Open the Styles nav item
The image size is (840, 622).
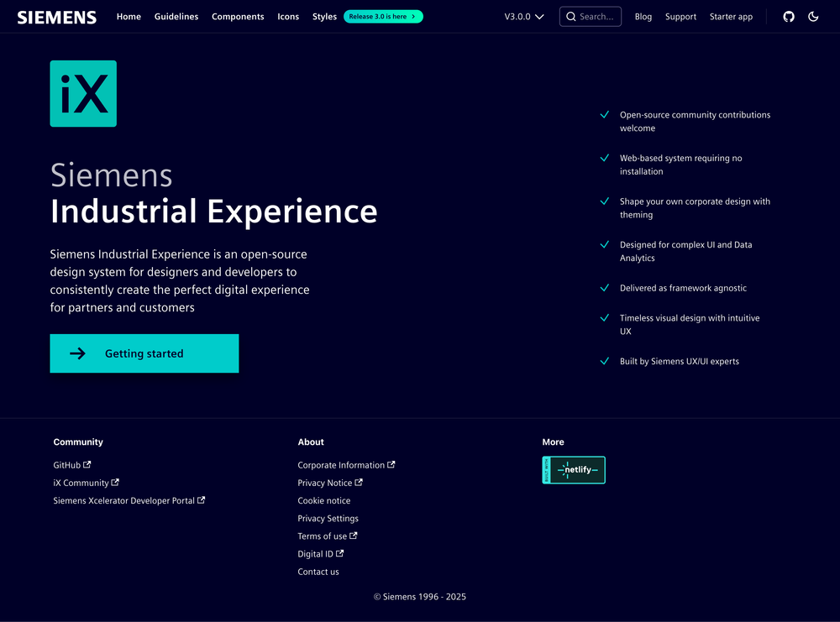(324, 17)
